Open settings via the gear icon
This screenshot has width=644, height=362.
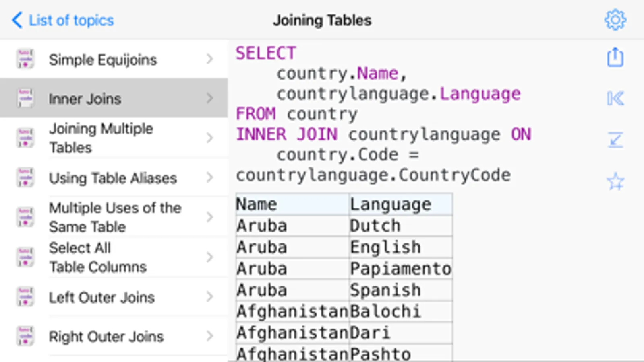point(615,20)
